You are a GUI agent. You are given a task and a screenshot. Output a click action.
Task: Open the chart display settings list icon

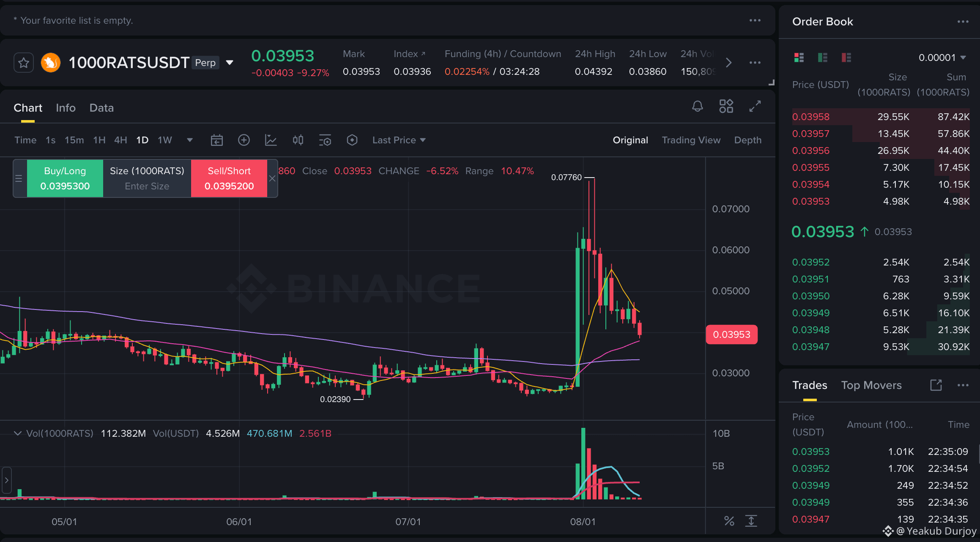[x=325, y=140]
